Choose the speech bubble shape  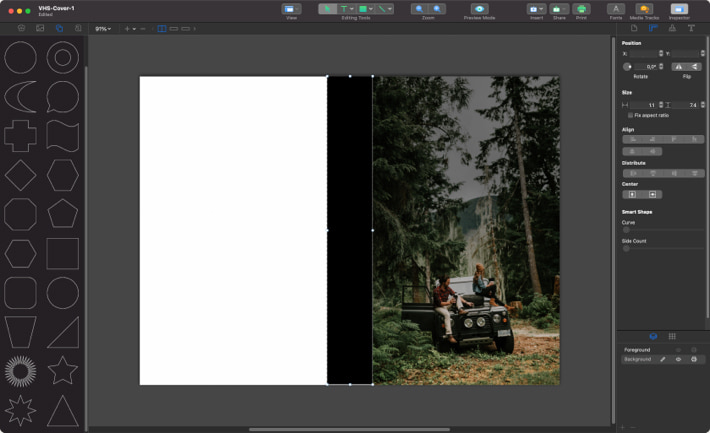62,97
